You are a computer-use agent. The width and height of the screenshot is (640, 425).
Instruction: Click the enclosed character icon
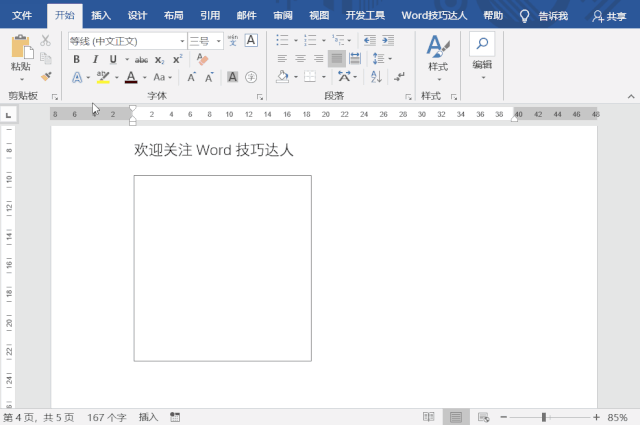251,77
